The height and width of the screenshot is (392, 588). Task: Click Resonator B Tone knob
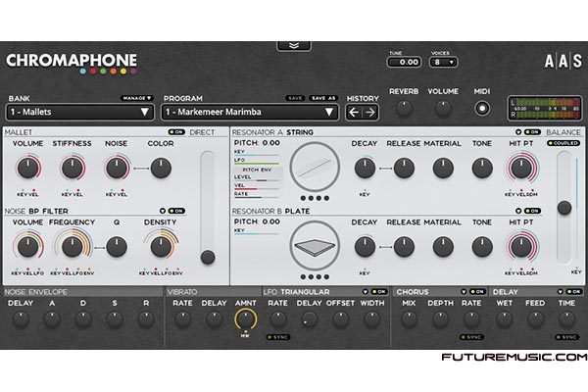tap(482, 246)
